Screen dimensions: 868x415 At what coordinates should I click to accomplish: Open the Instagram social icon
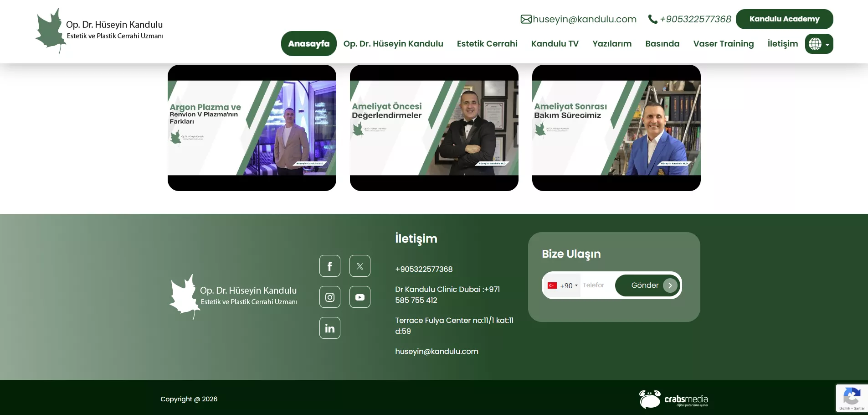tap(329, 297)
